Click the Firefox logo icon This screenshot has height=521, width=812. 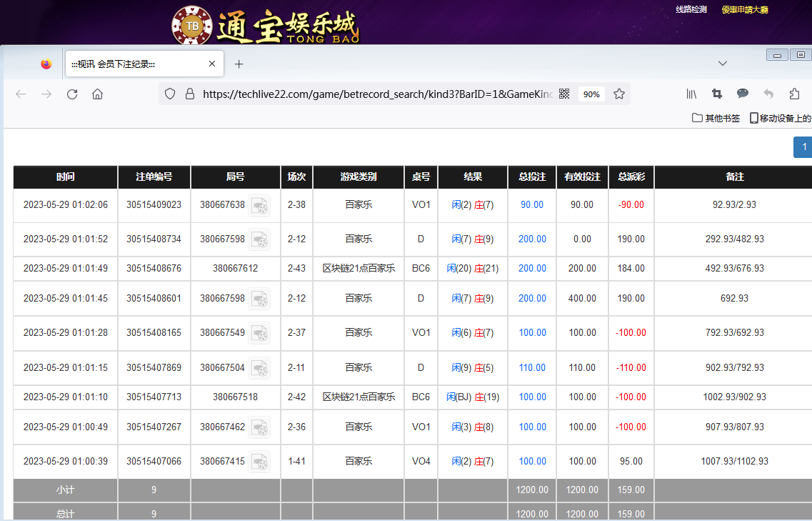[46, 64]
